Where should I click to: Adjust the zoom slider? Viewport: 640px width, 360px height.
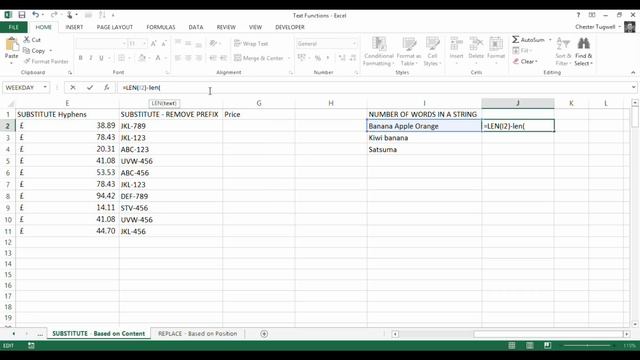click(x=588, y=346)
